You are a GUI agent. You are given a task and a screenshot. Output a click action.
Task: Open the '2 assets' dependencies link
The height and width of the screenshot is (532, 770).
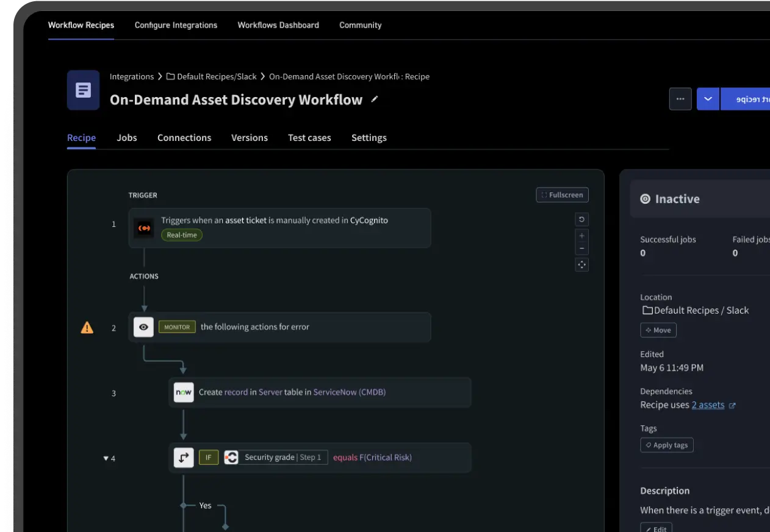coord(708,405)
